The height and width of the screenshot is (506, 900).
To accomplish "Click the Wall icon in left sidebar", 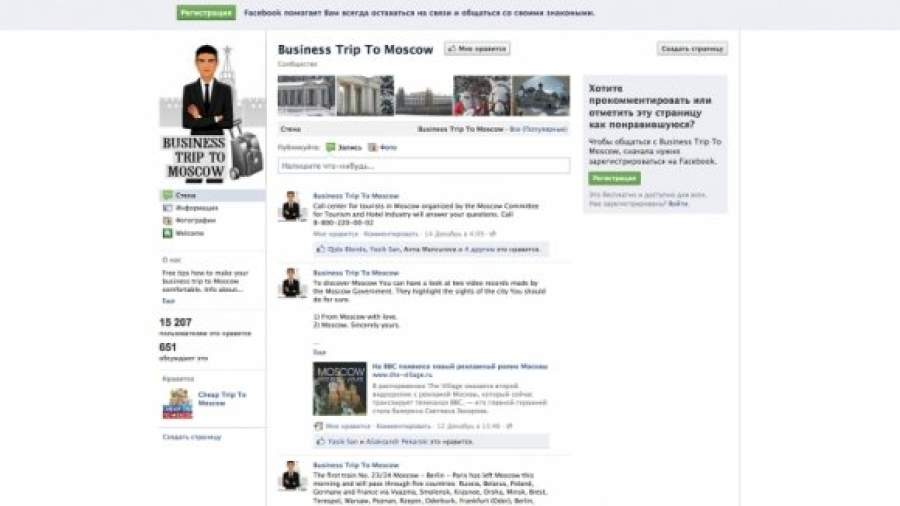I will click(x=168, y=195).
